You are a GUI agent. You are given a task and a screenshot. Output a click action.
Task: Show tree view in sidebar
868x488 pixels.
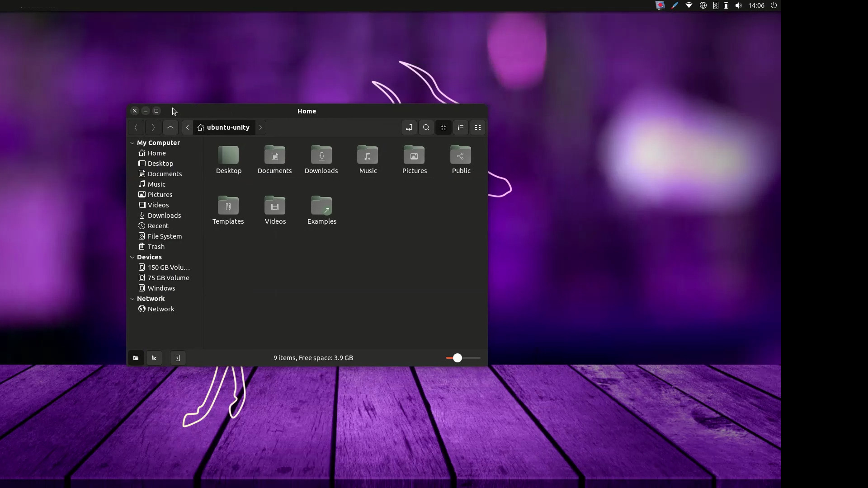154,358
